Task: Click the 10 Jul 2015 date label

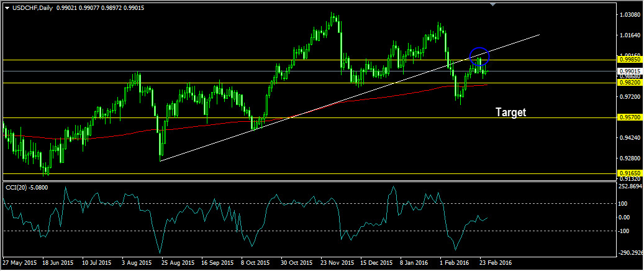Action: pyautogui.click(x=97, y=262)
